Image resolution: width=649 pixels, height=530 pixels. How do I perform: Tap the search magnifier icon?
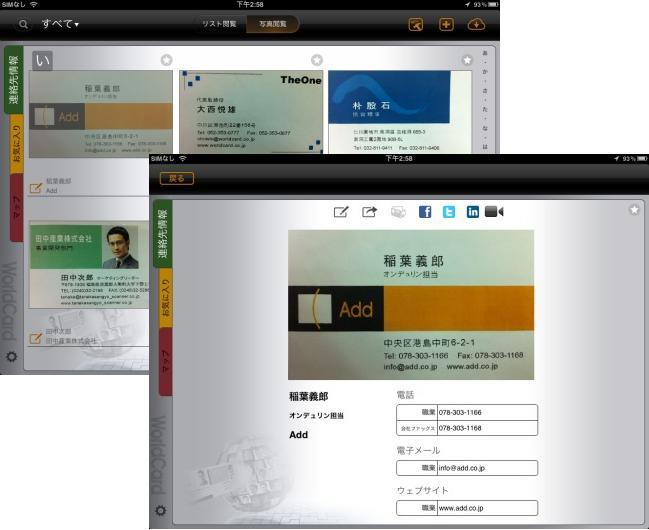click(22, 24)
